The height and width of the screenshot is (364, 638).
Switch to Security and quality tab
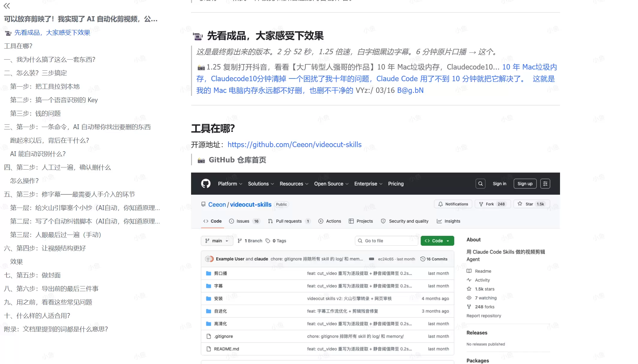click(x=405, y=221)
